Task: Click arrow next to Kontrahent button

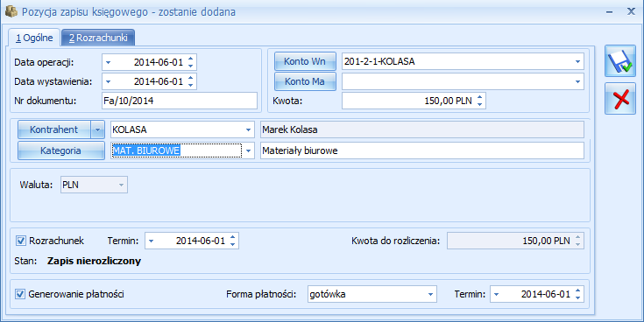Action: click(x=97, y=129)
